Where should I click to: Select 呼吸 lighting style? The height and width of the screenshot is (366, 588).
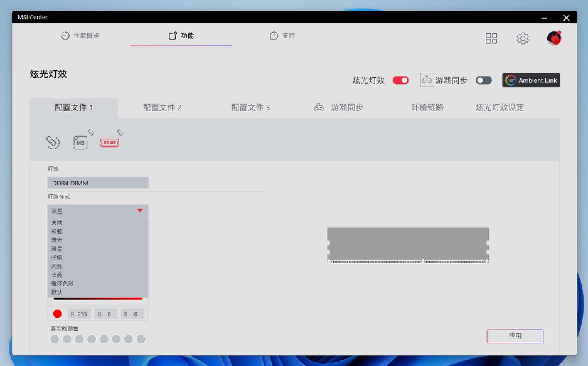[56, 257]
